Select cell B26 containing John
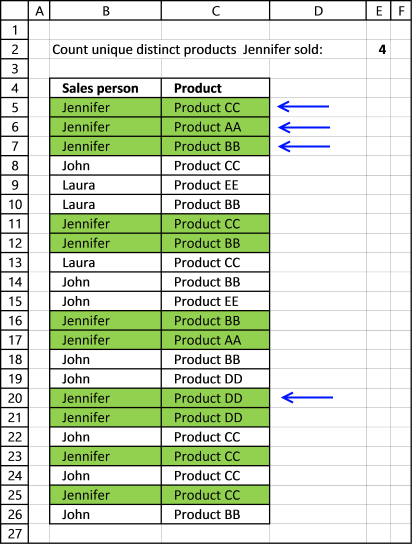Image resolution: width=412 pixels, height=544 pixels. 105,514
